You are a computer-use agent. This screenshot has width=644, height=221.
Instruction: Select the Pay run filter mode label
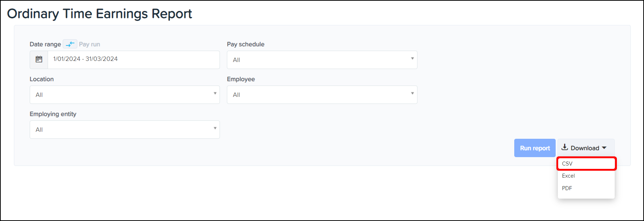coord(89,44)
